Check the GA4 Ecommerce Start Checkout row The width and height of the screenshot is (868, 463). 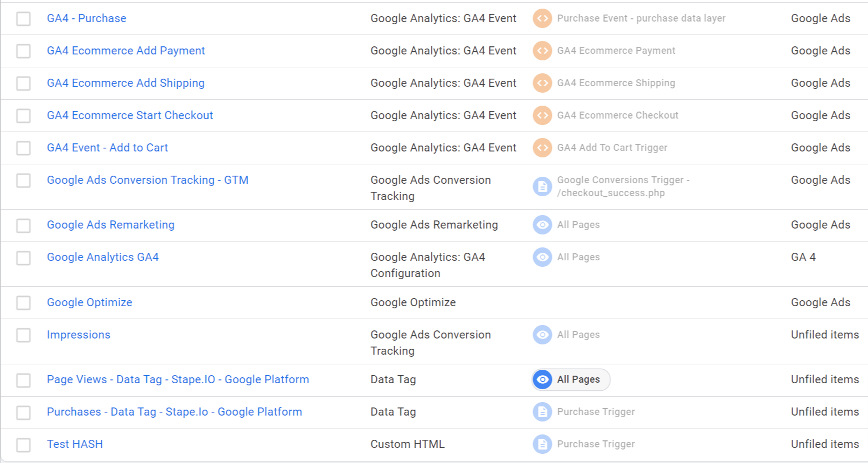point(23,116)
